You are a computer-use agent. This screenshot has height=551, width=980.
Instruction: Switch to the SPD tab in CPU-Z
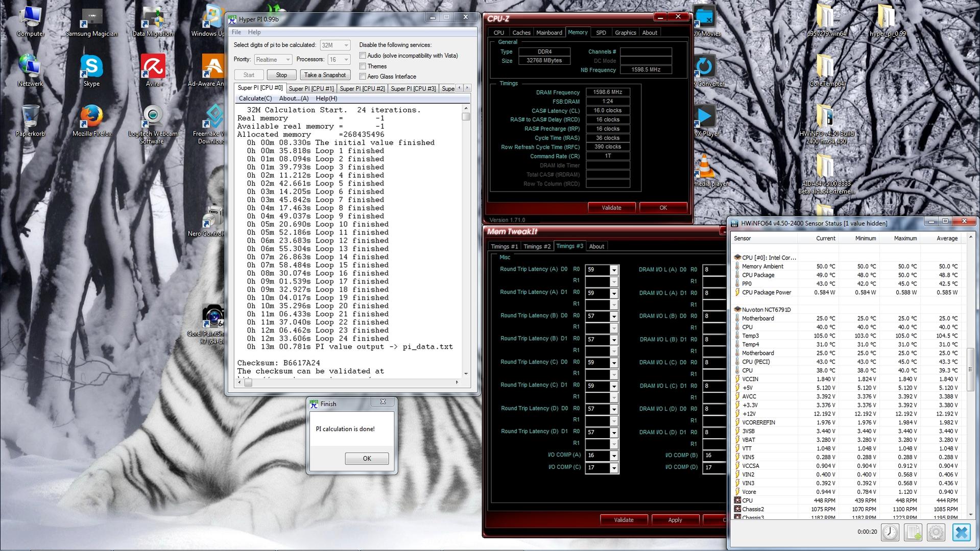pyautogui.click(x=601, y=33)
